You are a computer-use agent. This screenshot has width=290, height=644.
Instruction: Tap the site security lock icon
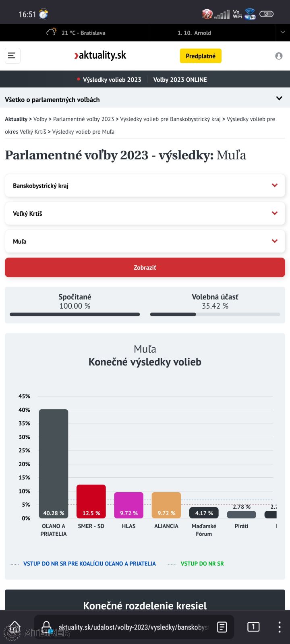click(47, 627)
